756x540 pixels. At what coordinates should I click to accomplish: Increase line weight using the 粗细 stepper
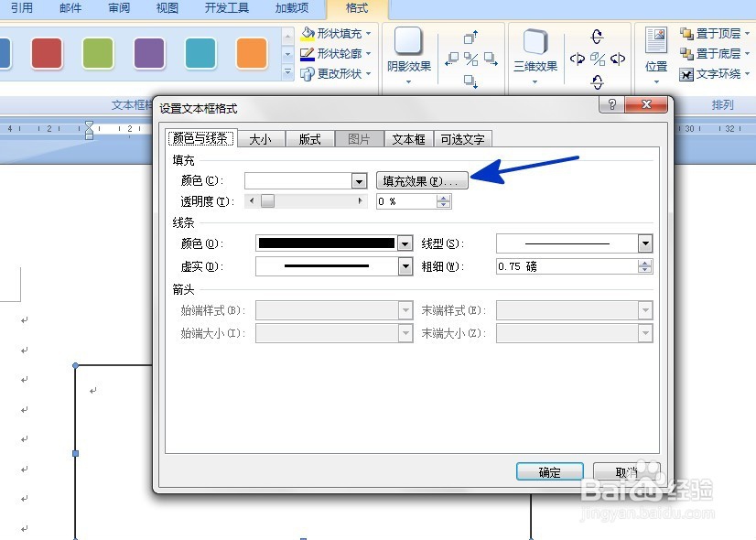click(x=645, y=263)
